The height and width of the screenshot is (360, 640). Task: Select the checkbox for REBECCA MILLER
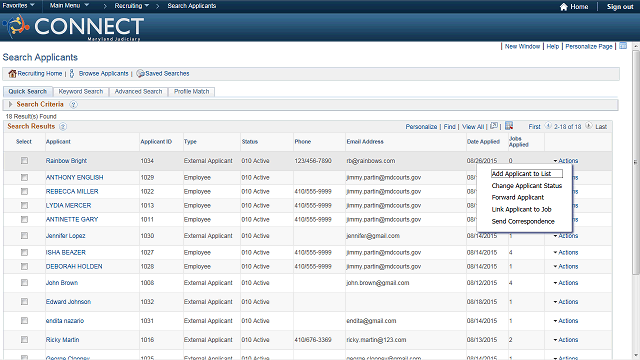(x=24, y=191)
